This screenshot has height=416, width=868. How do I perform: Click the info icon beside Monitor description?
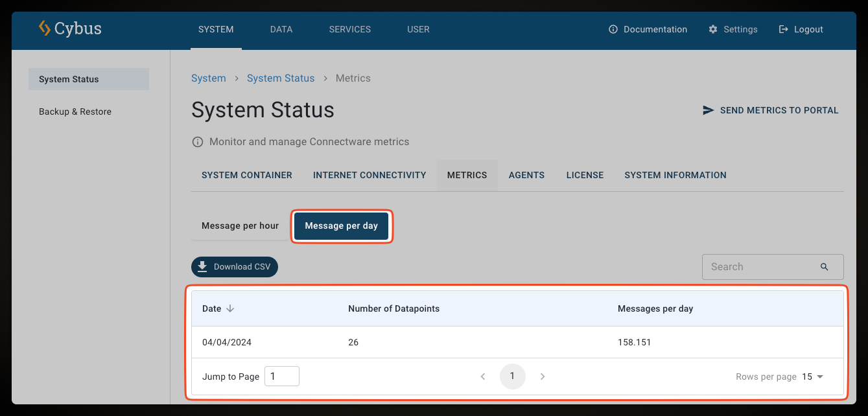point(198,142)
